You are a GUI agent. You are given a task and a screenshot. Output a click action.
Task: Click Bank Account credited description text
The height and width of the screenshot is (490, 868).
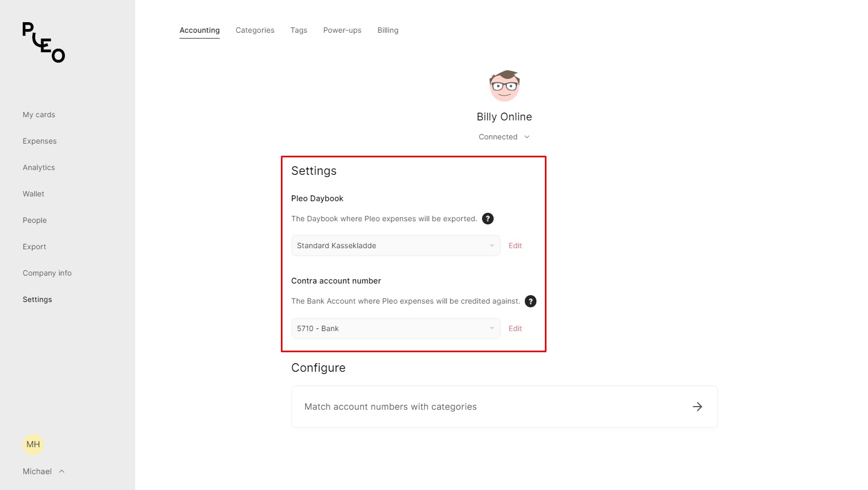click(x=405, y=301)
